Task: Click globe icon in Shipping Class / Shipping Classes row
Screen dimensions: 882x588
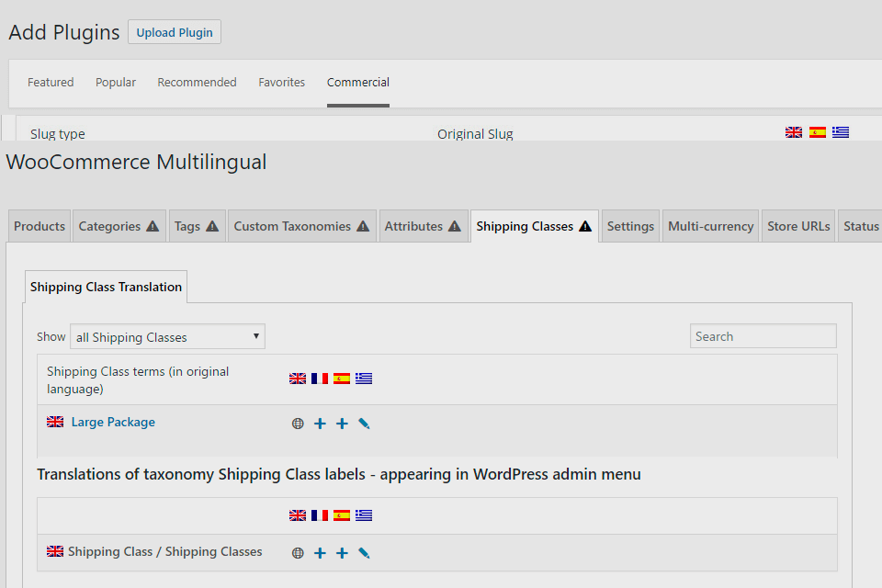Action: click(298, 553)
